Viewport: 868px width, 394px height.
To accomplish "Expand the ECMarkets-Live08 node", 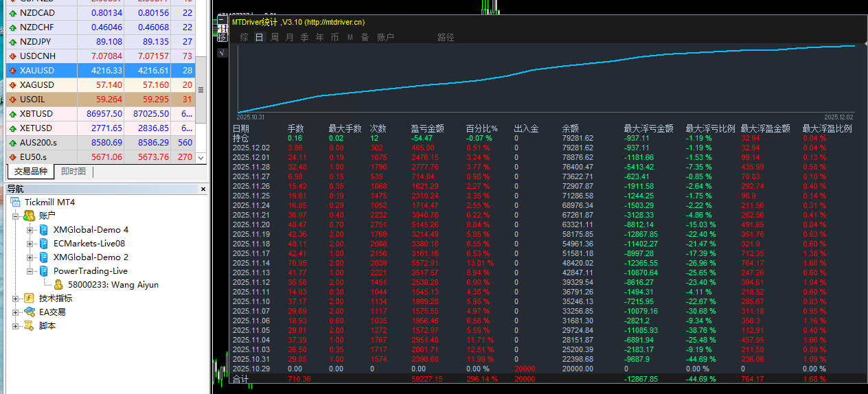I will coord(30,243).
